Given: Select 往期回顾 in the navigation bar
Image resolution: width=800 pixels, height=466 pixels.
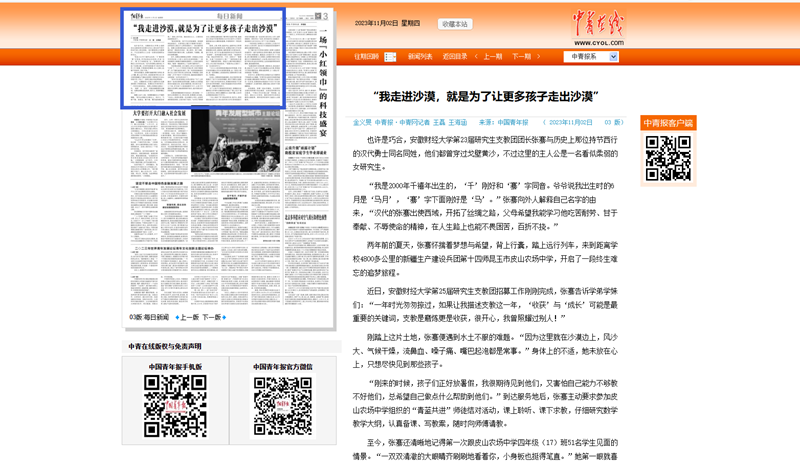Looking at the screenshot, I should click(366, 57).
